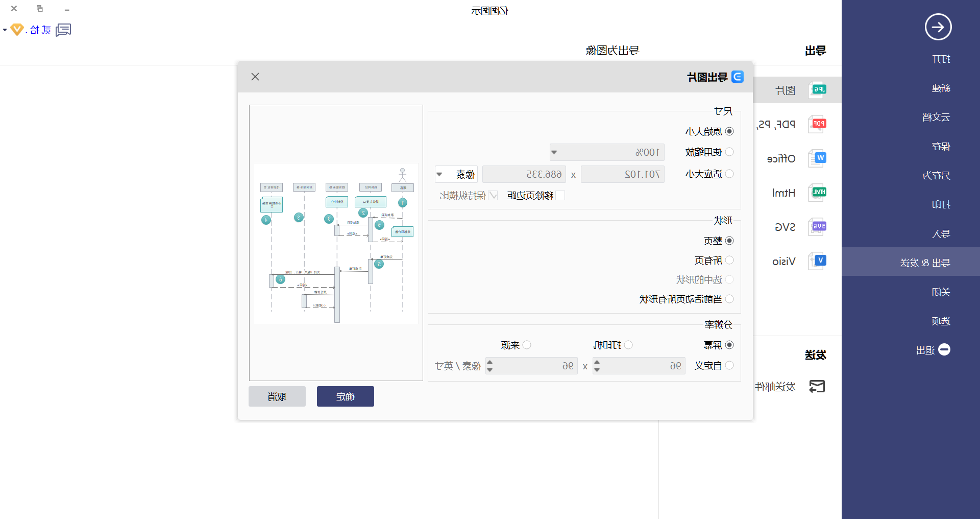Click the 退出 exit minus-circle icon
Viewport: 980px width, 519px height.
coord(944,349)
